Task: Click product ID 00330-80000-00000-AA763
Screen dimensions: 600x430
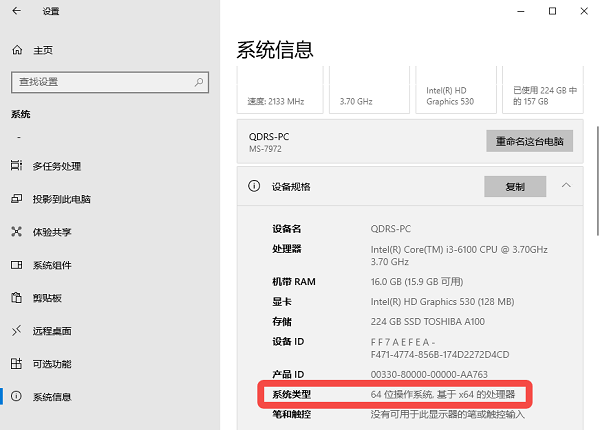Action: point(429,374)
